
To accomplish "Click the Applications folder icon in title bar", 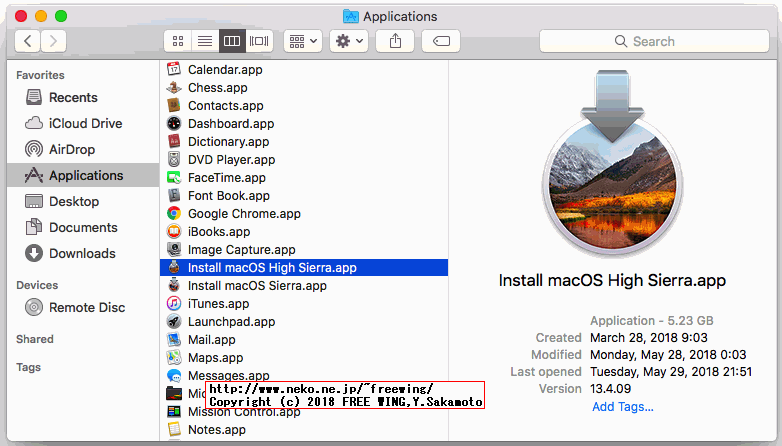I will [x=351, y=16].
